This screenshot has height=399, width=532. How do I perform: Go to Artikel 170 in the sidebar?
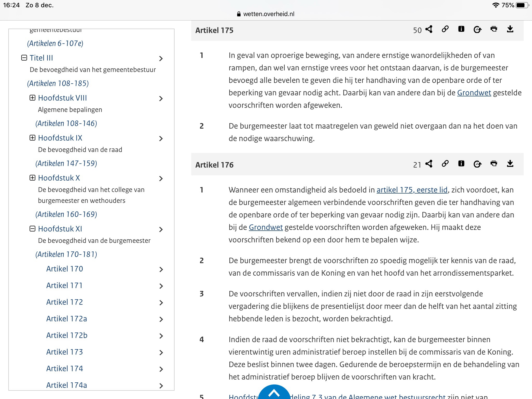tap(65, 269)
